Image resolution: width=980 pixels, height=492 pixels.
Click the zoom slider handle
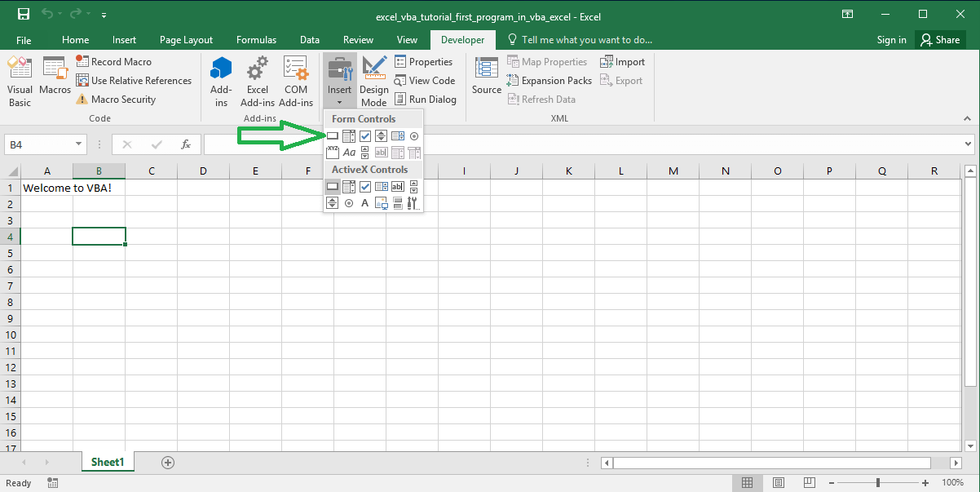click(x=878, y=483)
